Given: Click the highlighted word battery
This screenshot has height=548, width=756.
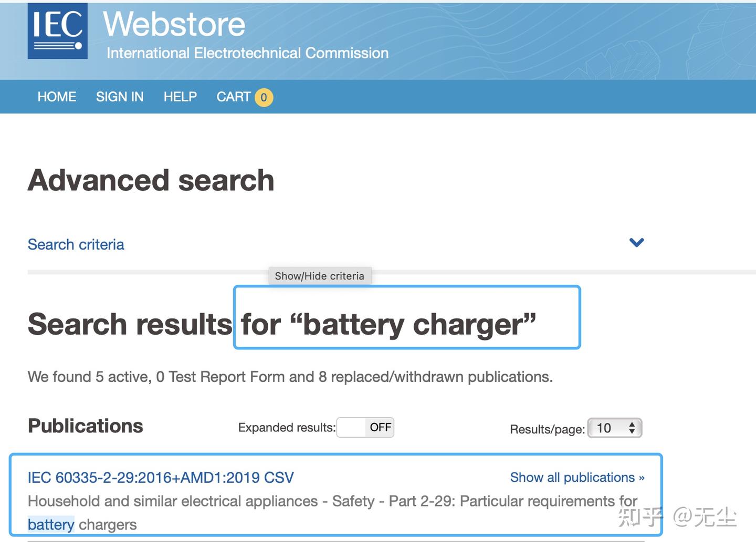Looking at the screenshot, I should 51,524.
